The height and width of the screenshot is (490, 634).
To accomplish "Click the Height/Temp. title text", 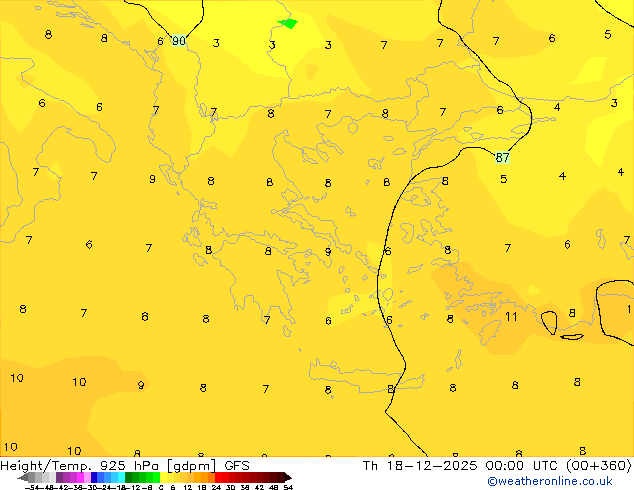I will (45, 466).
